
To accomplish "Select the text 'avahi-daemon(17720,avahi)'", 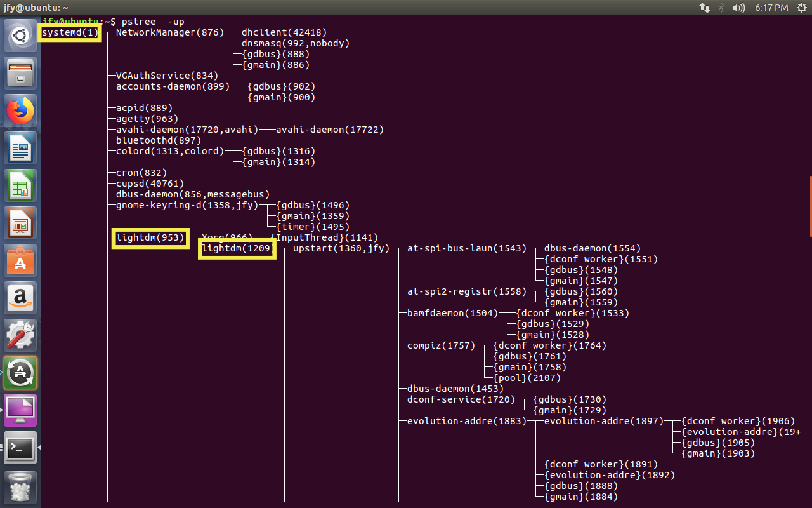I will [187, 129].
